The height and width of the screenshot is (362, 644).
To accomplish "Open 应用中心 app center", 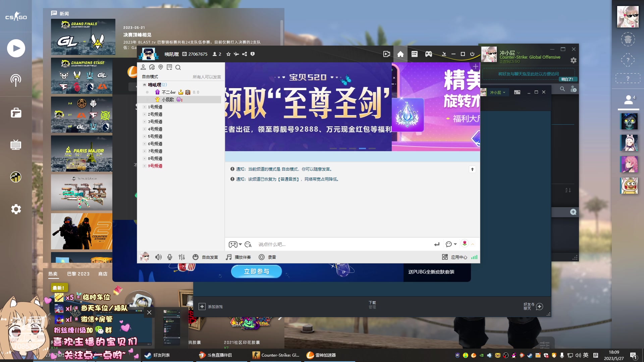I will (x=454, y=257).
